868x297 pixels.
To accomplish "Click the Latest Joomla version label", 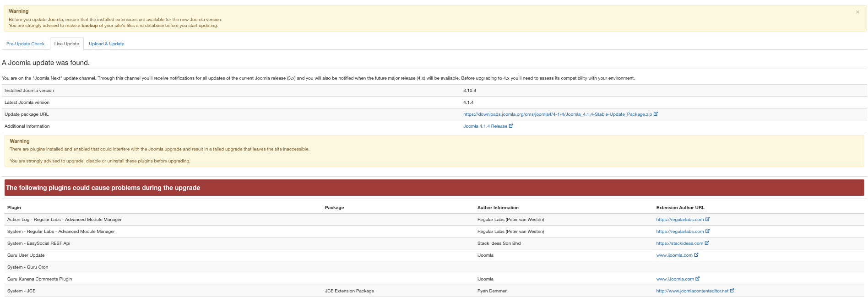I will [x=27, y=103].
